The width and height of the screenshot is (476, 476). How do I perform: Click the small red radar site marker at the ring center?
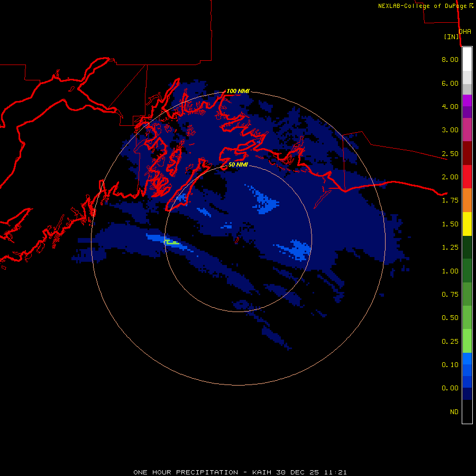coord(237,241)
